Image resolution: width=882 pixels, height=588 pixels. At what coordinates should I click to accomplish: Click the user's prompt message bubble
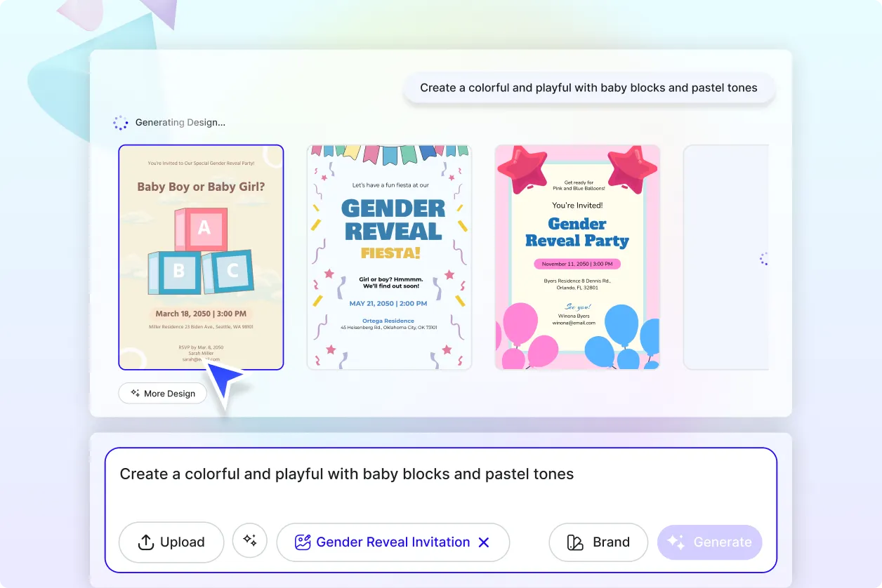(x=588, y=88)
